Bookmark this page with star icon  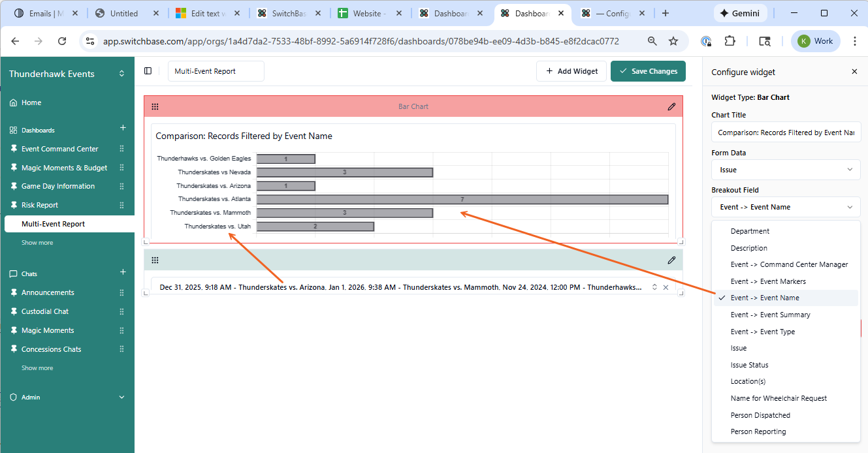(x=673, y=41)
